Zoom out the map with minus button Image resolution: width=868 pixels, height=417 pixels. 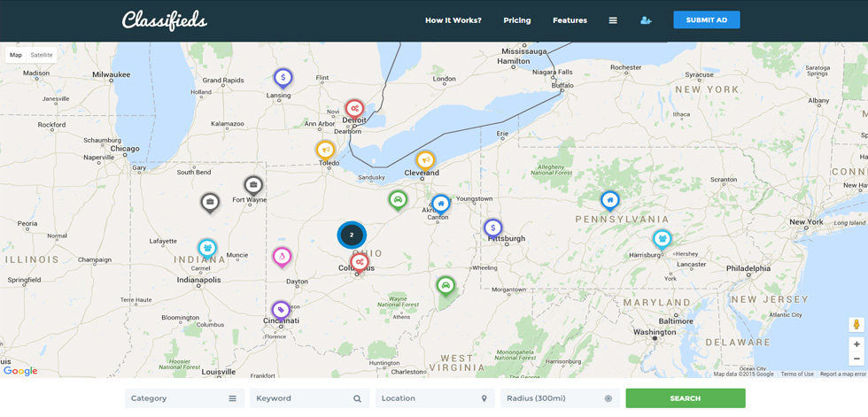tap(856, 359)
